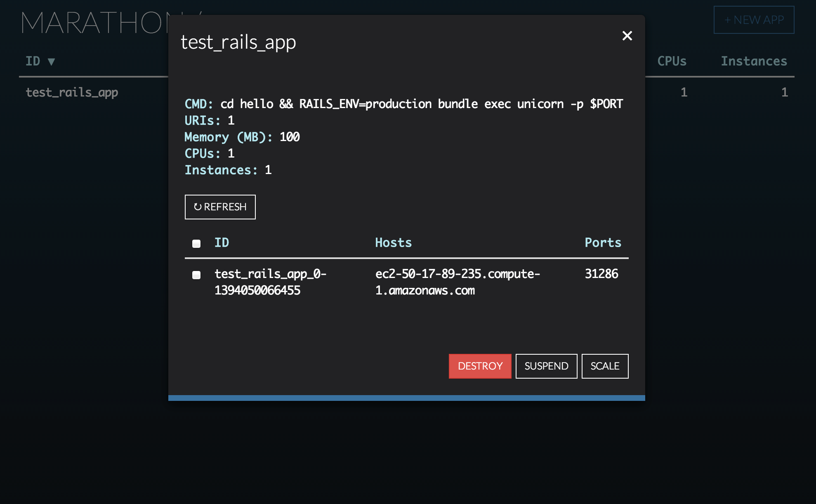The image size is (816, 504).
Task: Toggle the select-all tasks checkbox in header
Action: click(196, 243)
